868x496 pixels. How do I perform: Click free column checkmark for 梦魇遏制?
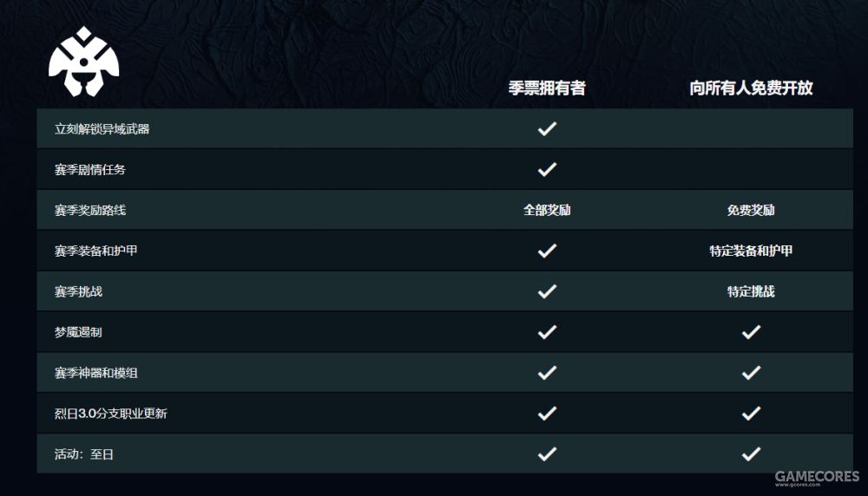click(x=751, y=332)
